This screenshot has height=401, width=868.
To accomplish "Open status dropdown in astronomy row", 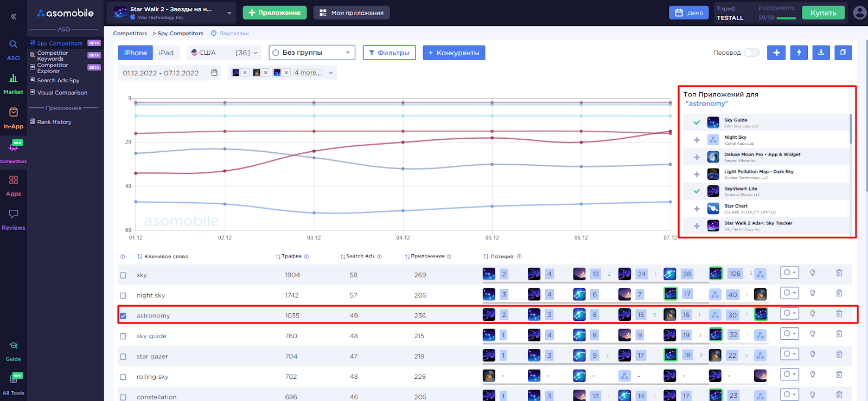I will (790, 313).
